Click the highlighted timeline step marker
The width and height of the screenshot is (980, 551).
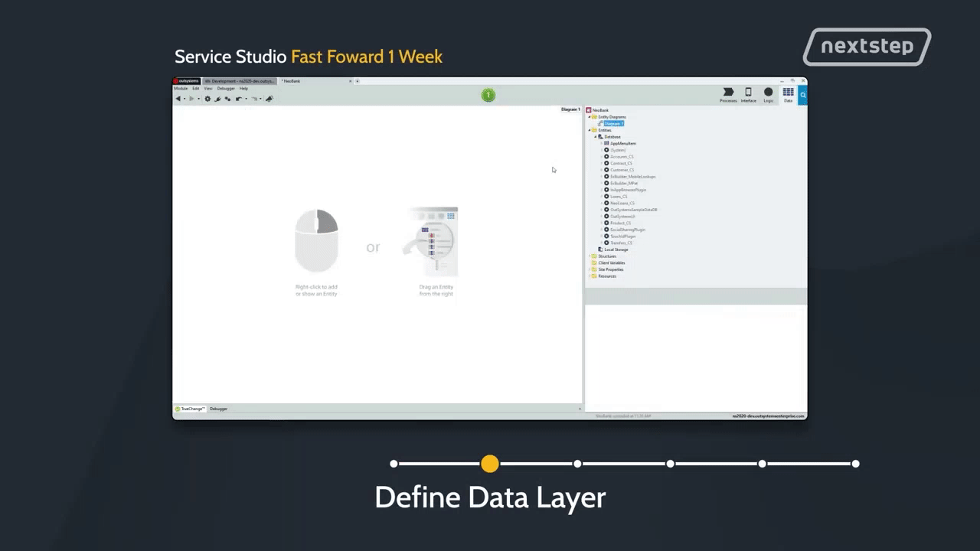(490, 464)
